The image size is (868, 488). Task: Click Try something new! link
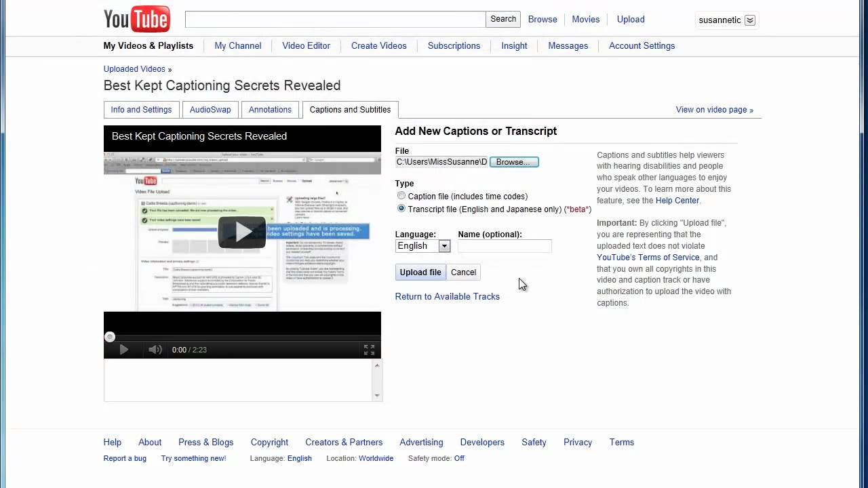pyautogui.click(x=193, y=459)
